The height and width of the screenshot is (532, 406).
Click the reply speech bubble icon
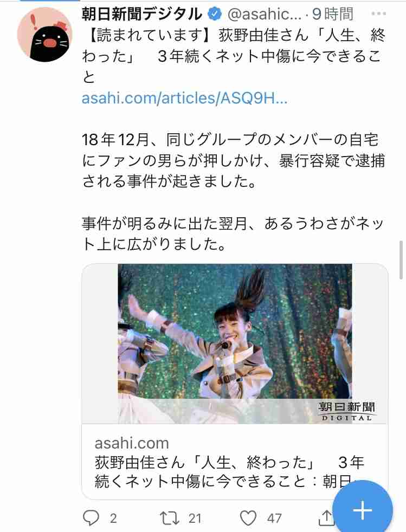(91, 518)
